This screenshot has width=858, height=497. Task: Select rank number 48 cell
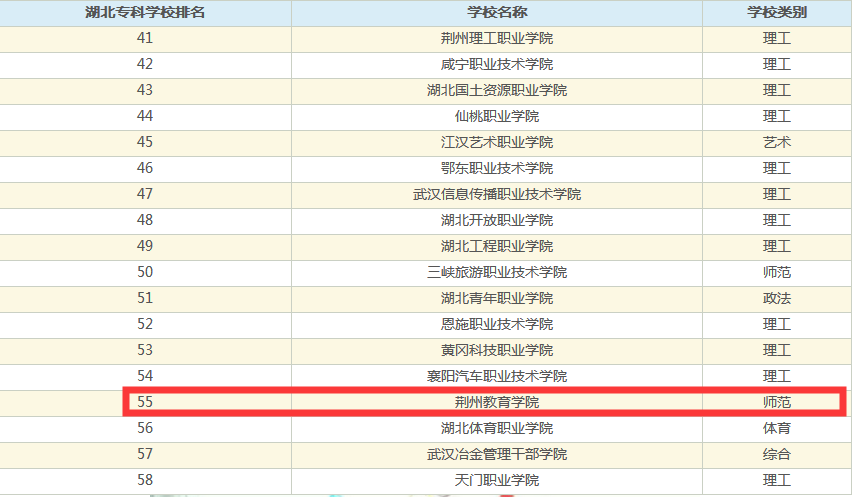(x=145, y=221)
